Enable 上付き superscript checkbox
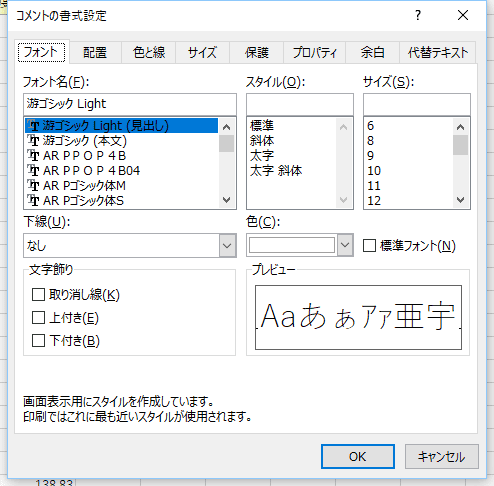This screenshot has width=494, height=486. coord(38,318)
